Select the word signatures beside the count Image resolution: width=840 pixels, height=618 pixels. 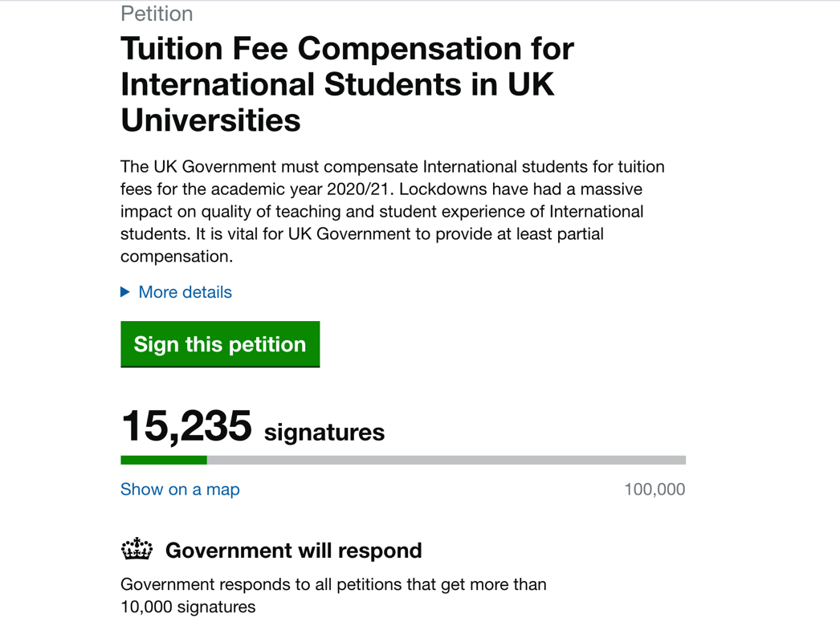click(x=323, y=431)
